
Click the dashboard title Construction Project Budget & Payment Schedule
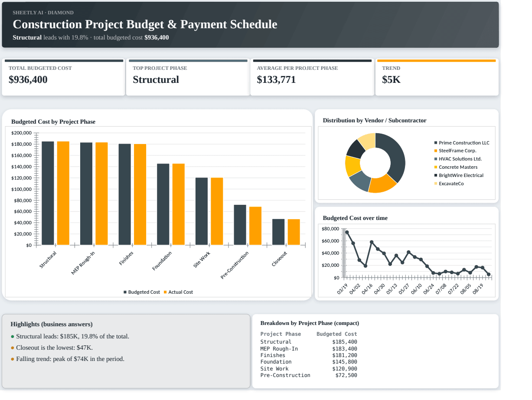pyautogui.click(x=145, y=24)
